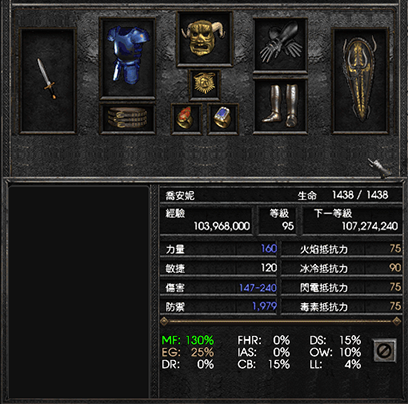Click the red gem ring
The height and width of the screenshot is (404, 408).
(x=185, y=117)
